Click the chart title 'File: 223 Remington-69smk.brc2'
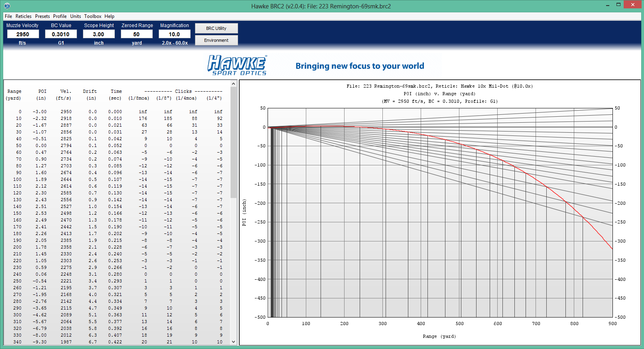The image size is (644, 349). [x=389, y=86]
